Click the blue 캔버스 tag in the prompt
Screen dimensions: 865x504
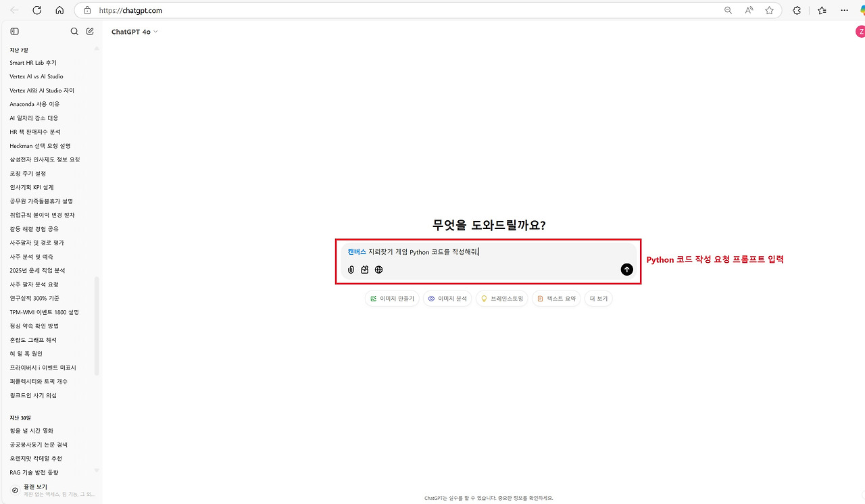tap(357, 252)
